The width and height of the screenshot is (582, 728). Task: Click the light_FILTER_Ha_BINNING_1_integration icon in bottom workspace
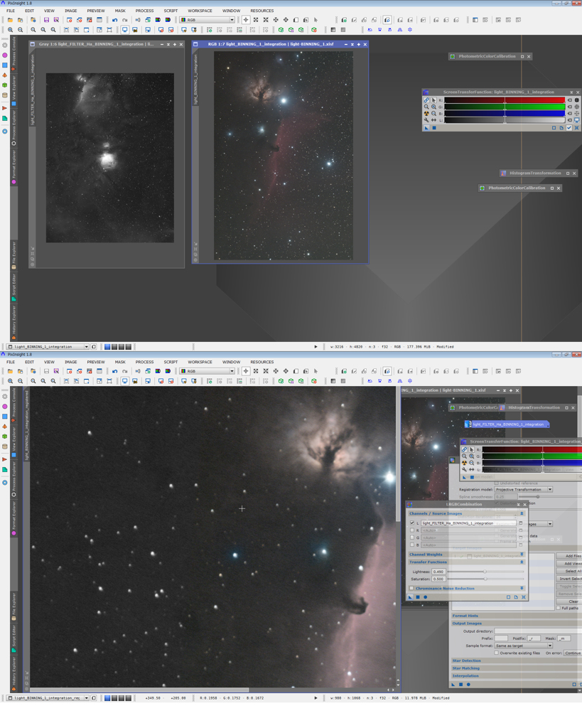click(507, 424)
